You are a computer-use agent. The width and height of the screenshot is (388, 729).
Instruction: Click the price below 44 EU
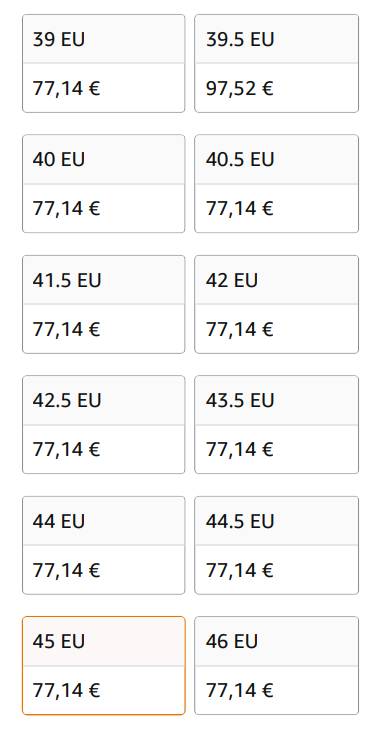click(x=66, y=570)
